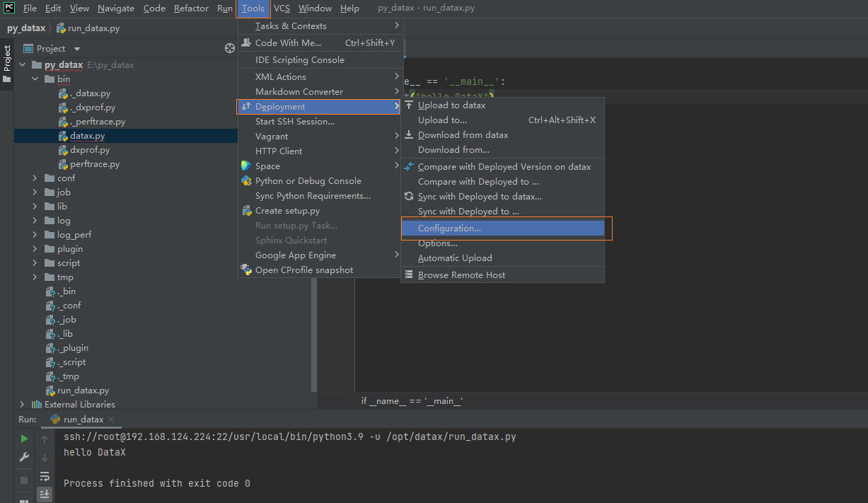This screenshot has width=868, height=503.
Task: Select datax.py in project tree
Action: 87,136
